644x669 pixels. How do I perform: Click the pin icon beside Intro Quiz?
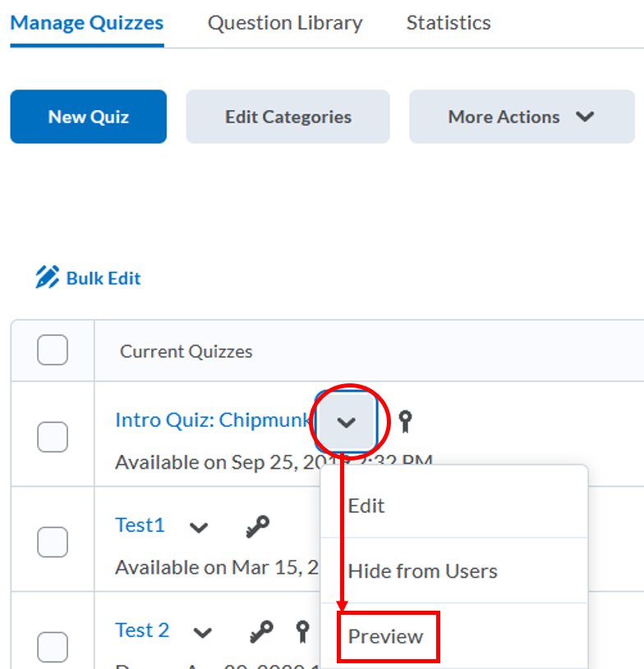(x=404, y=422)
